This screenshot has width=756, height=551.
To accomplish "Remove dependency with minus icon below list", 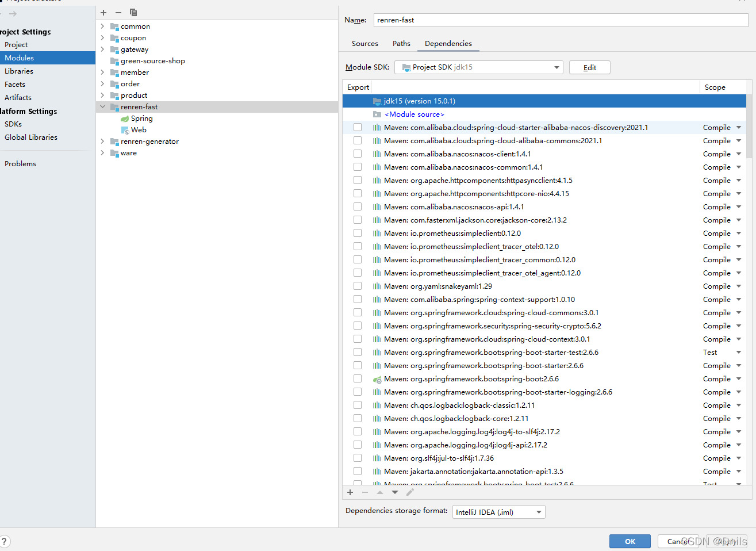I will pyautogui.click(x=365, y=492).
